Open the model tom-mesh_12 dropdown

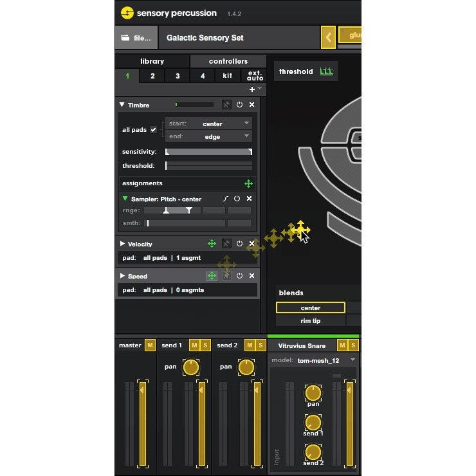313,360
